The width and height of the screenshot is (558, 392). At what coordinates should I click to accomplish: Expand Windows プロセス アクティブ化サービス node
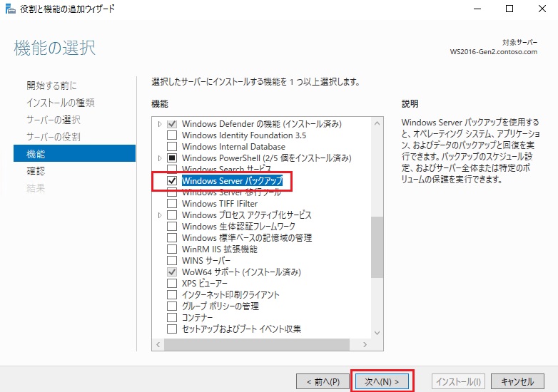pos(160,215)
